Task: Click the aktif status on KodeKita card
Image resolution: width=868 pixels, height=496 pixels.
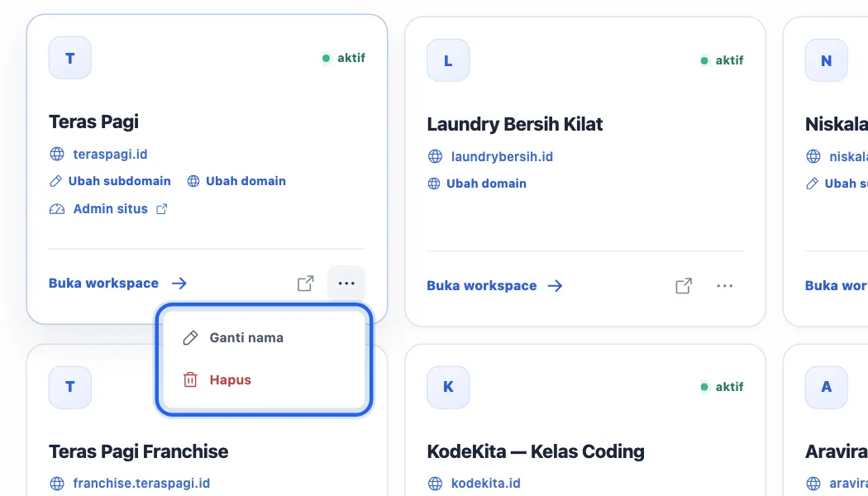Action: point(722,387)
